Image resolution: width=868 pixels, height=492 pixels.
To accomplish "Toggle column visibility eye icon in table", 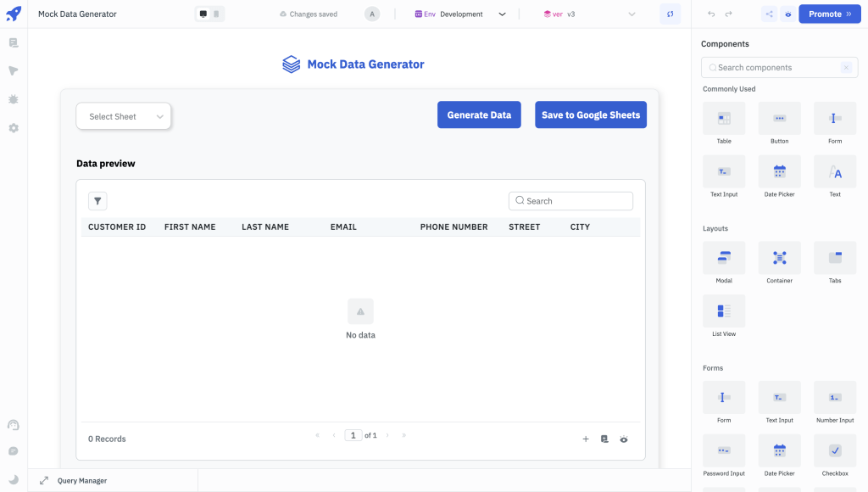I will tap(624, 439).
